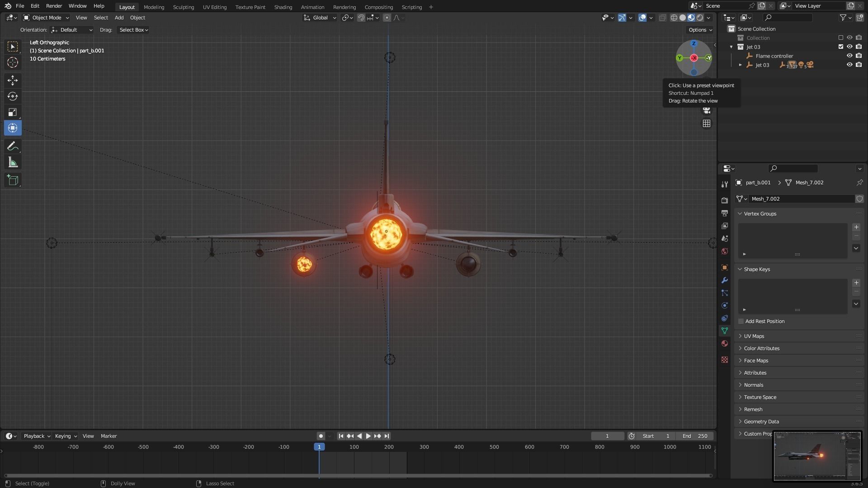Expand the UV Maps panel
The height and width of the screenshot is (488, 868).
coord(754,336)
